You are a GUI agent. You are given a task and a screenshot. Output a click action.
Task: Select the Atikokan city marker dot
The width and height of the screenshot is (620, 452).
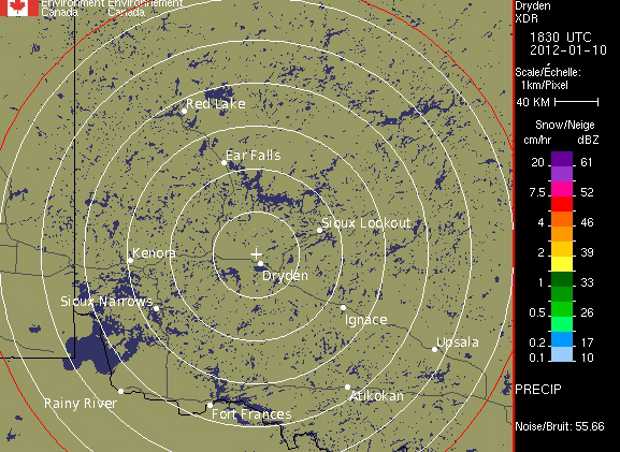348,387
